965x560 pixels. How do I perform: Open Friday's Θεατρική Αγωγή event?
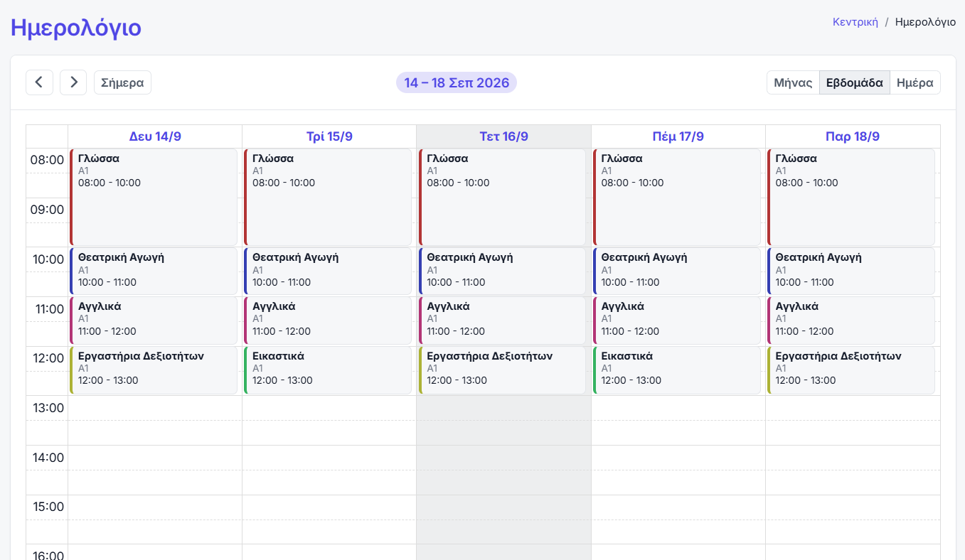coord(851,271)
